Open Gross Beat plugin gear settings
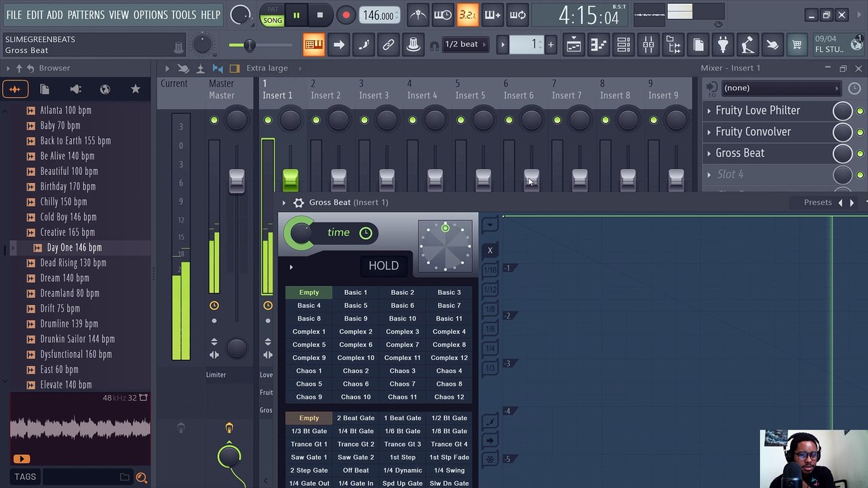868x488 pixels. [x=298, y=203]
